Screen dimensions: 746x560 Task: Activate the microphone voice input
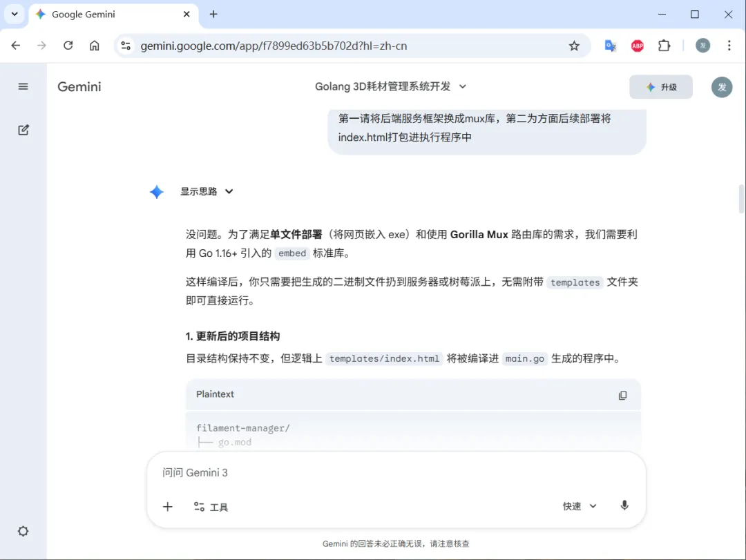point(624,505)
